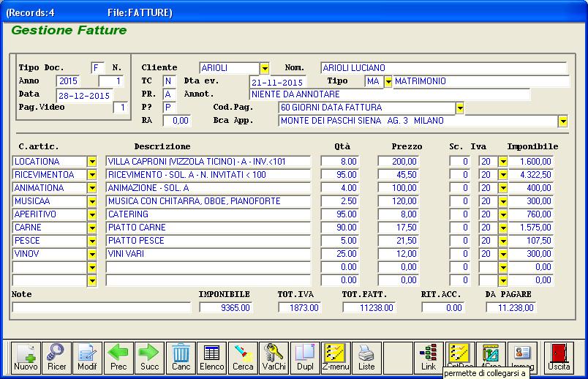Open article dropdown for PESCE row
Image resolution: width=588 pixels, height=379 pixels.
click(92, 241)
